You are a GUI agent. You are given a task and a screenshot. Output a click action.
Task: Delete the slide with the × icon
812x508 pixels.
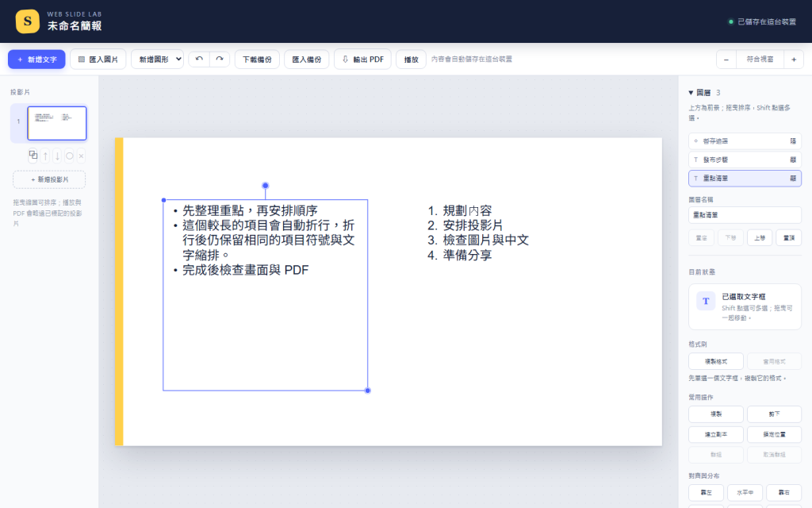click(82, 156)
